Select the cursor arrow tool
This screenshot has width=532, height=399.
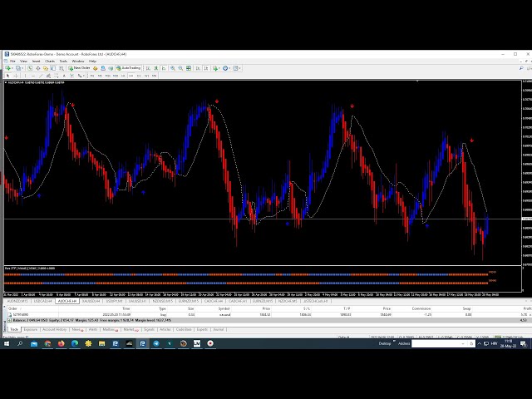pos(8,76)
